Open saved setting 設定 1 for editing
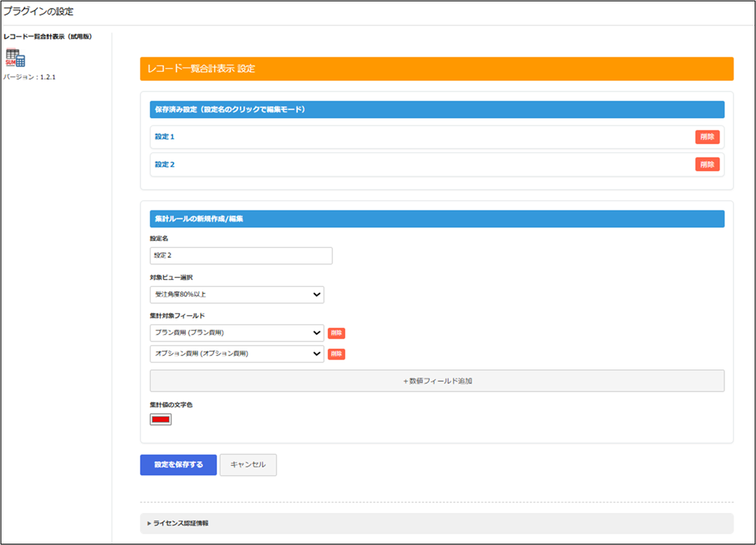 pos(165,137)
